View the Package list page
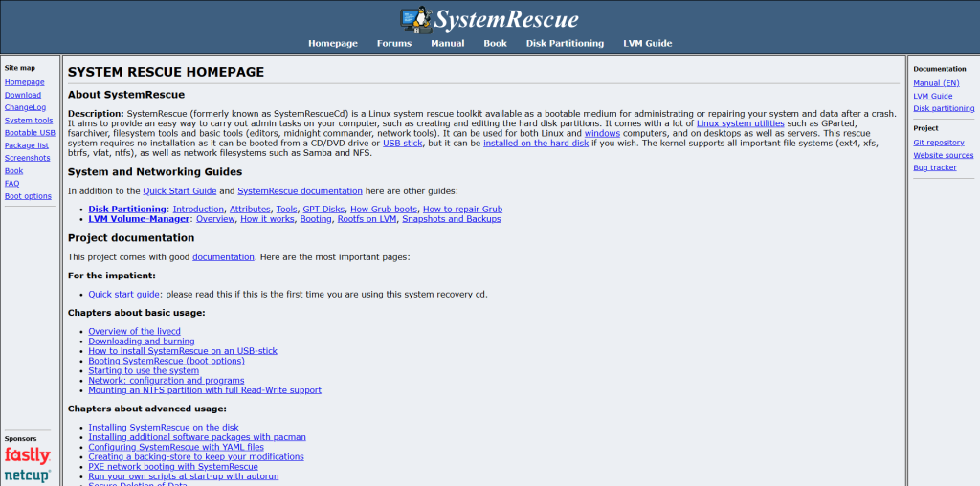This screenshot has width=980, height=486. (x=26, y=144)
